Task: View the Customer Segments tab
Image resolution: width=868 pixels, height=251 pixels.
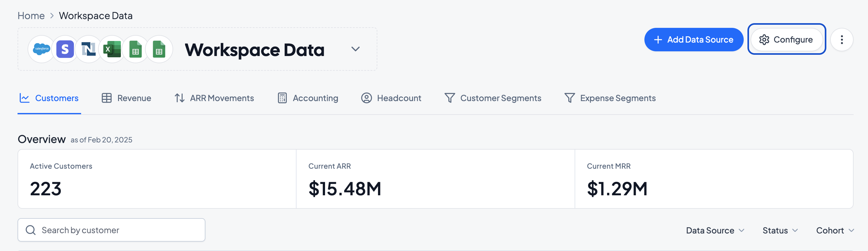Action: click(493, 98)
